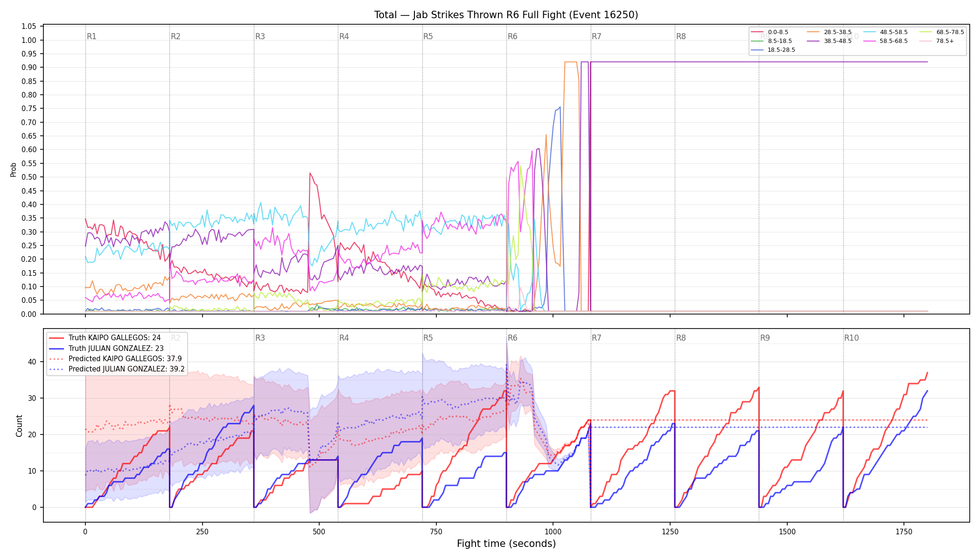Click the 40 tick on the Count axis

click(x=32, y=362)
